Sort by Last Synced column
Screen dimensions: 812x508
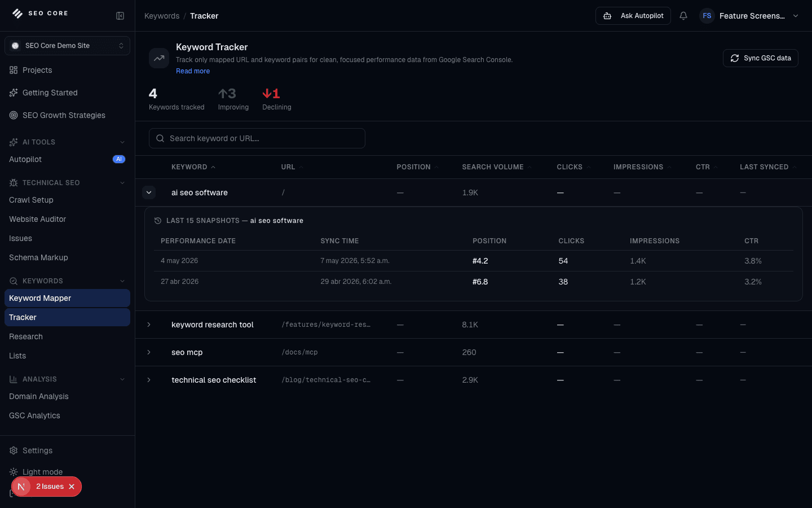coord(768,167)
